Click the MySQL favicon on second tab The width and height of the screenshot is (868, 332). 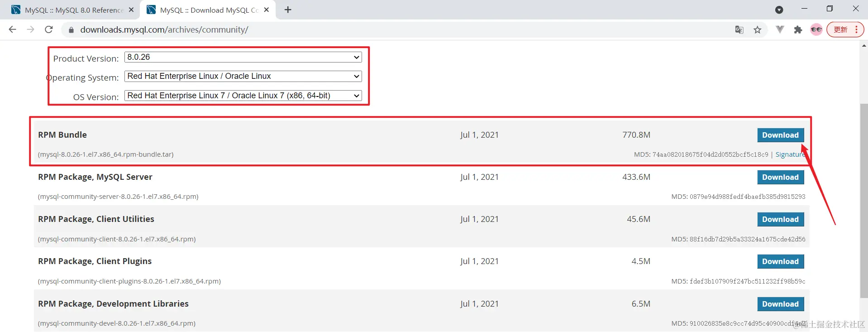pyautogui.click(x=151, y=10)
